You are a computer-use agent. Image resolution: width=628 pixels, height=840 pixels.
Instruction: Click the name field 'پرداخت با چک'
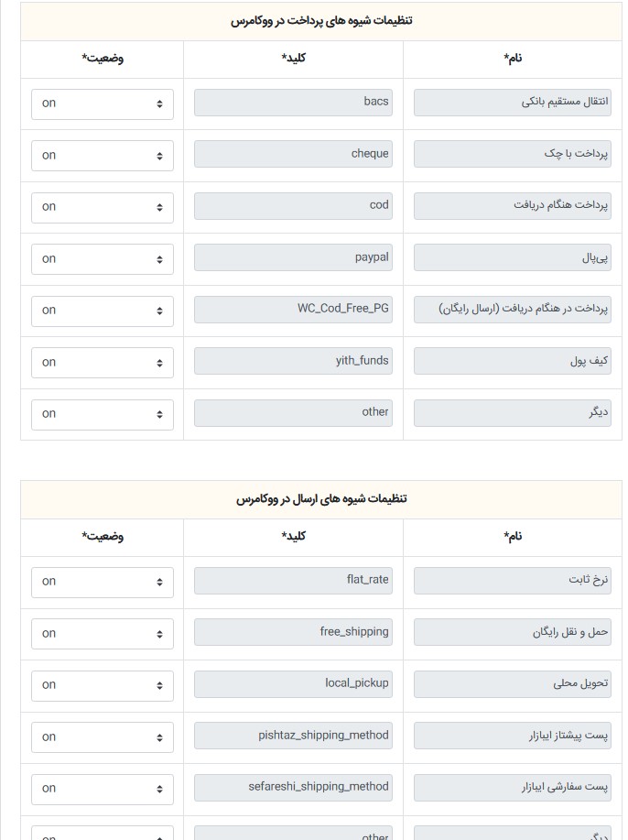point(512,155)
